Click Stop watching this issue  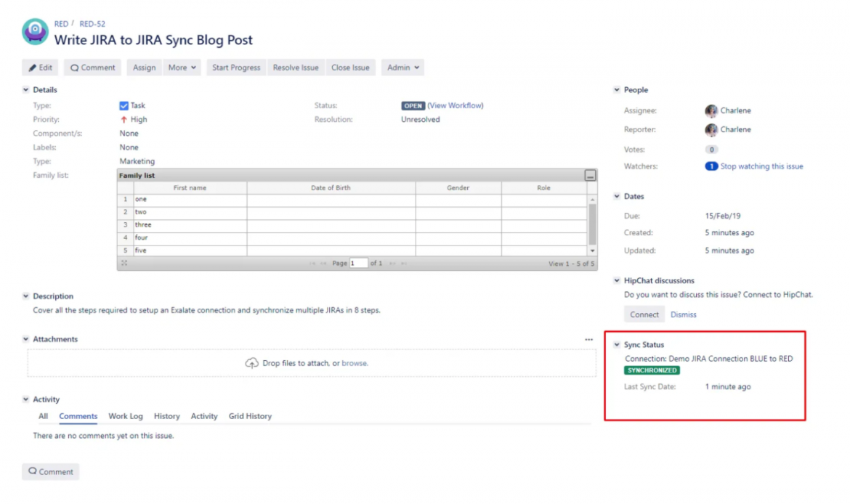click(761, 166)
